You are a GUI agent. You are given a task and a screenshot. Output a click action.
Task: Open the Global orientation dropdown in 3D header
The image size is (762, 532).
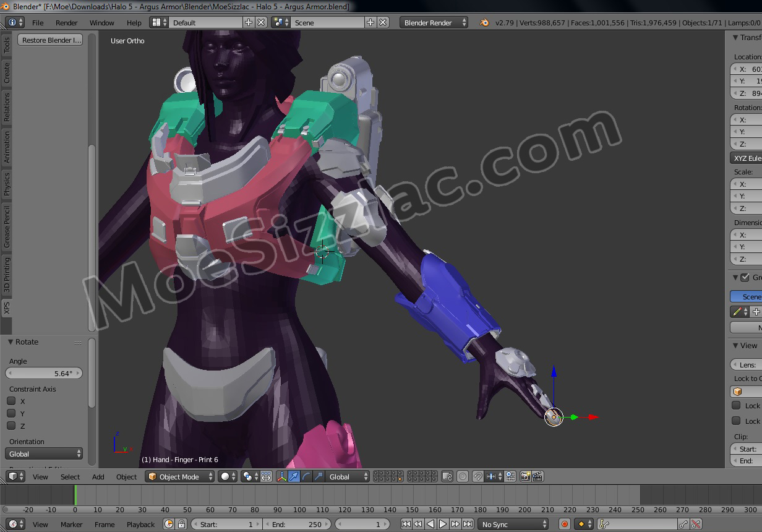(x=348, y=476)
